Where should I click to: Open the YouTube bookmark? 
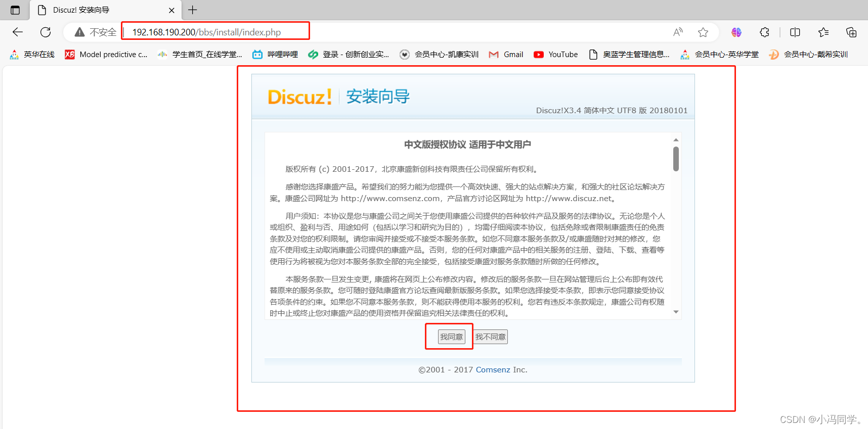(556, 55)
